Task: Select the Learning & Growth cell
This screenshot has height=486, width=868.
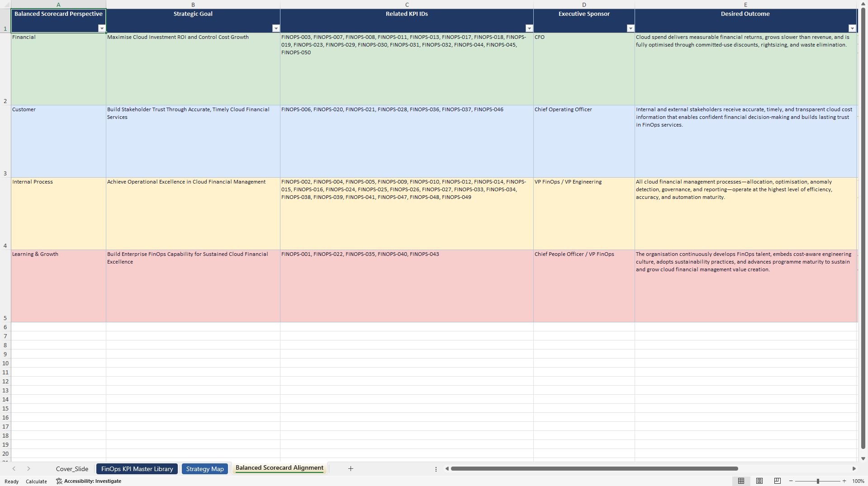Action: tap(58, 286)
